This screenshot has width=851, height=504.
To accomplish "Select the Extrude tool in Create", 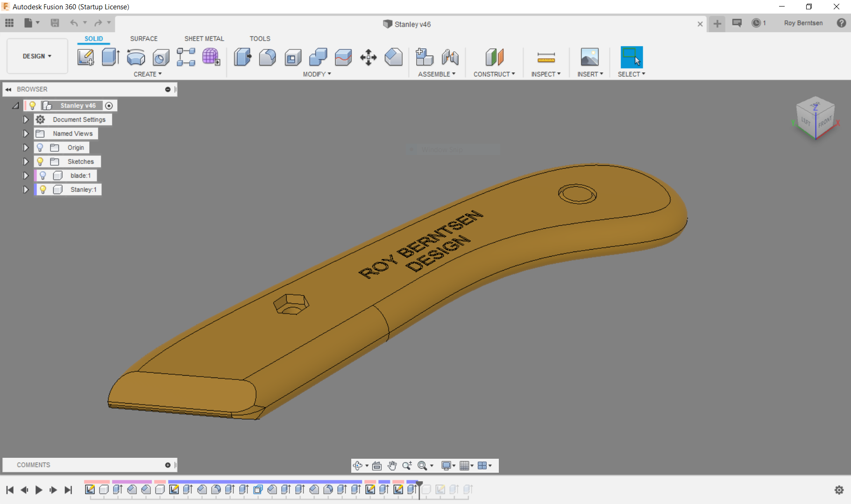I will 111,57.
